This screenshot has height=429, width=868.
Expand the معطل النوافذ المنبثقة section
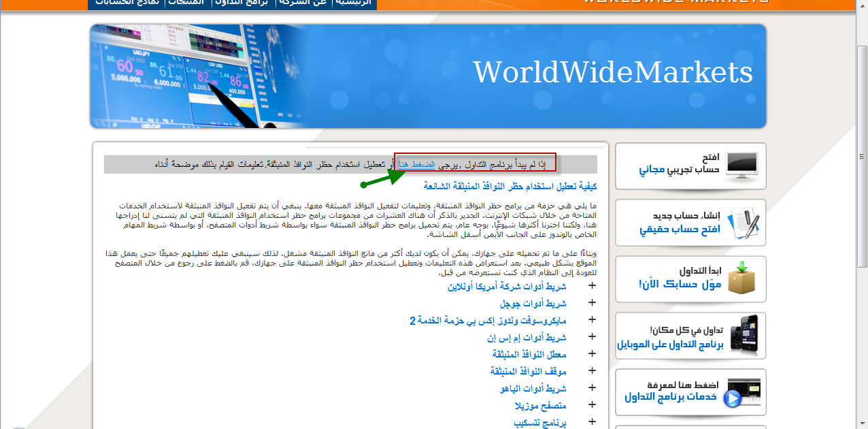coord(592,354)
